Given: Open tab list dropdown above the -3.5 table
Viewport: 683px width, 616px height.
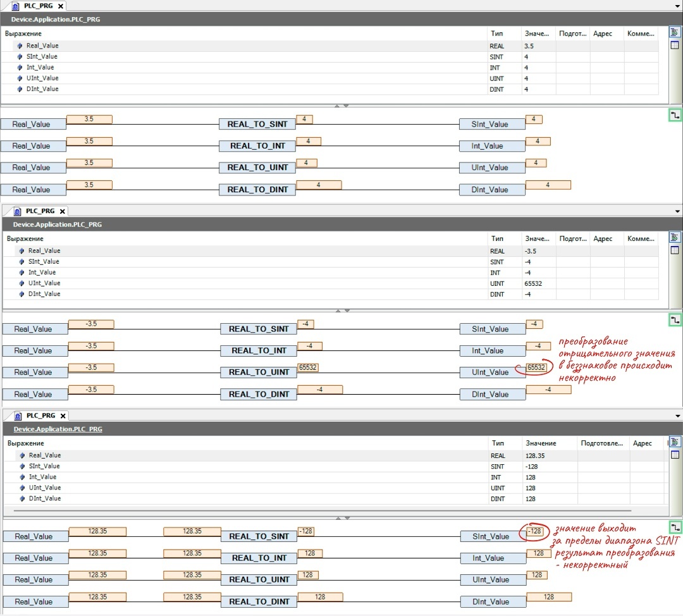Looking at the screenshot, I should [x=677, y=211].
